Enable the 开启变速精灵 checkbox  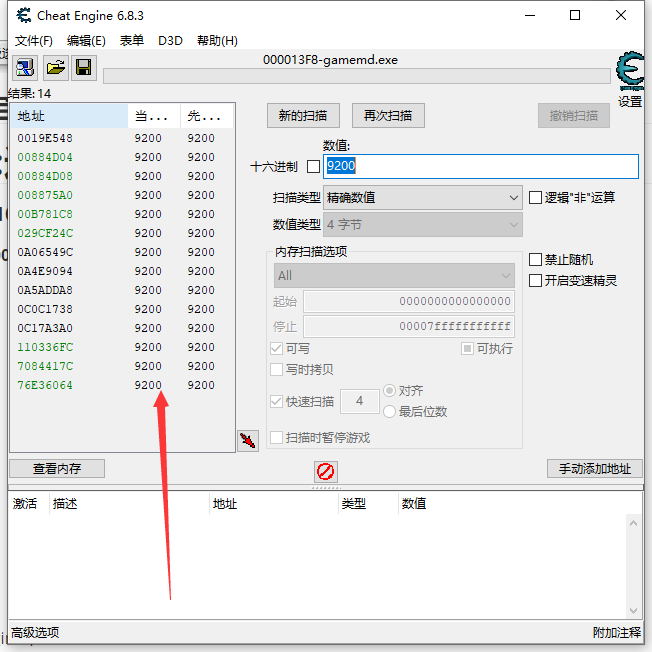[536, 280]
